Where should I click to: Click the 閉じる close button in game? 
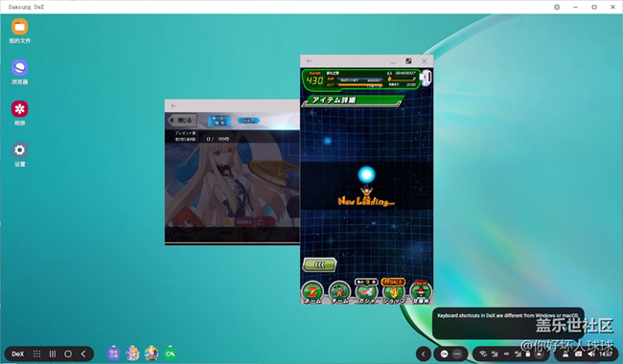181,120
